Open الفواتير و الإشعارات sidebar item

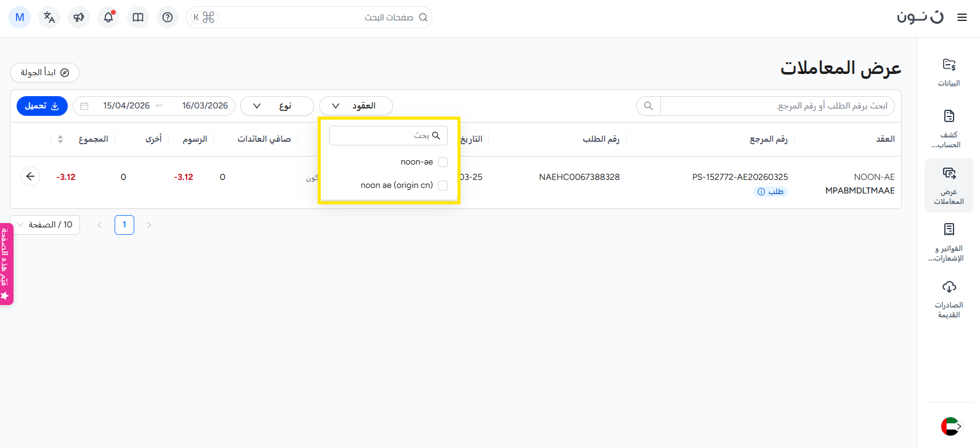click(949, 243)
